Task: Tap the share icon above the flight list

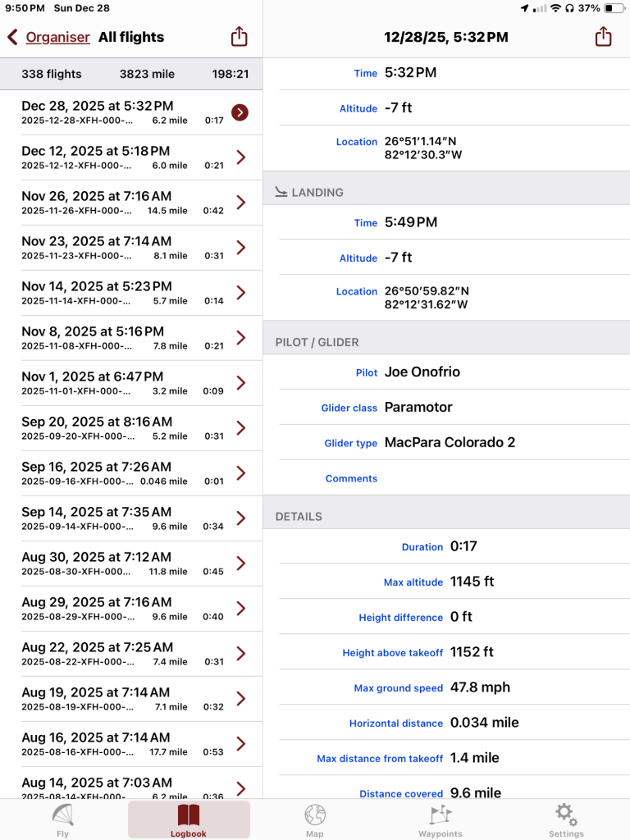Action: (239, 37)
